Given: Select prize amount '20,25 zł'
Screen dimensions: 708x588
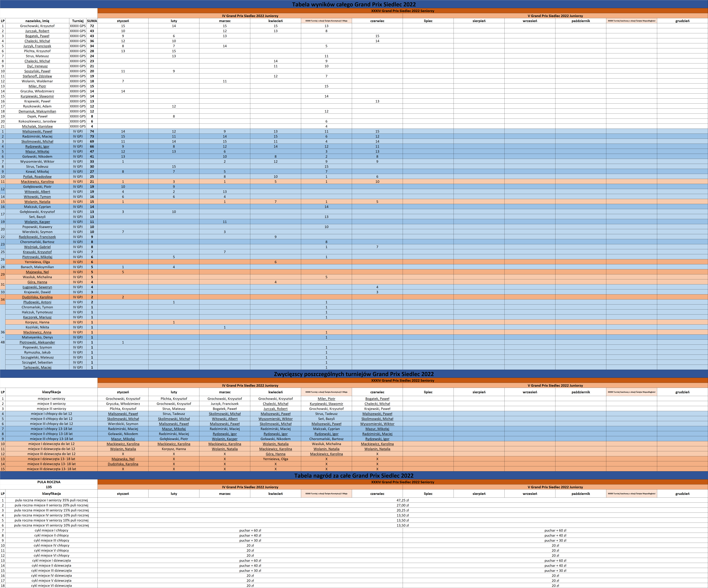Looking at the screenshot, I should click(x=403, y=510).
